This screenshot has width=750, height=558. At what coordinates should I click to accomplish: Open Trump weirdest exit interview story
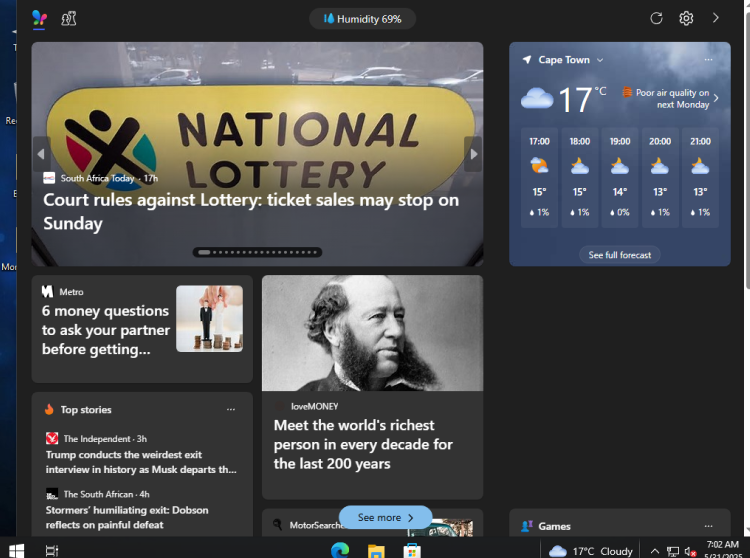coord(141,462)
